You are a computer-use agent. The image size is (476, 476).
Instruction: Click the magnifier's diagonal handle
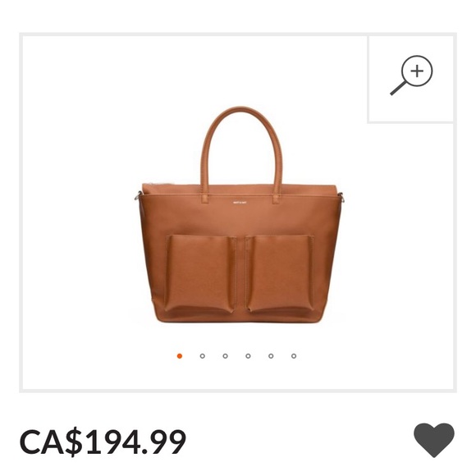(398, 88)
